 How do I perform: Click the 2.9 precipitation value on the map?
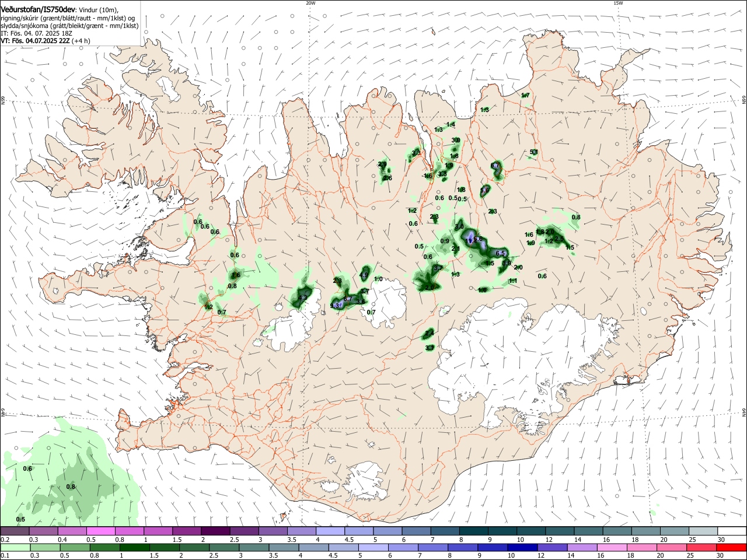click(382, 164)
